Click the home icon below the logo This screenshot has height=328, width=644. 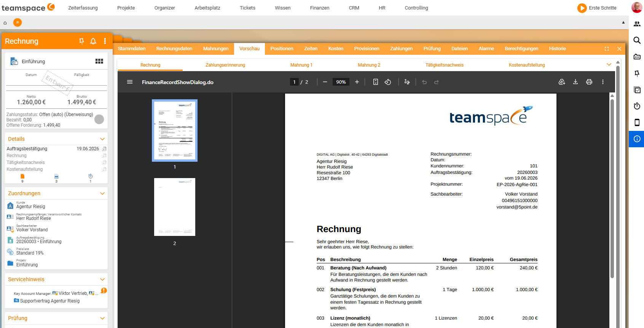click(x=5, y=23)
